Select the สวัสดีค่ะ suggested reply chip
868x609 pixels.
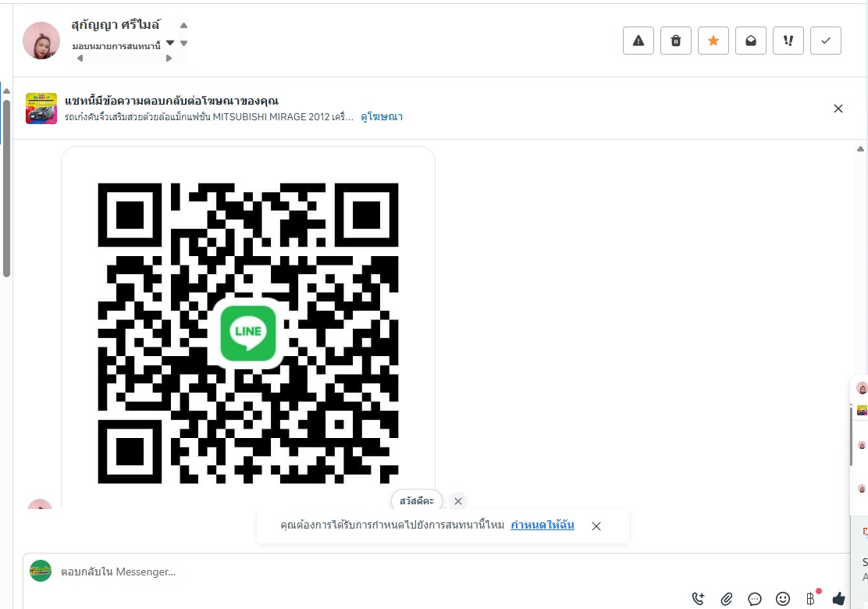(x=416, y=501)
